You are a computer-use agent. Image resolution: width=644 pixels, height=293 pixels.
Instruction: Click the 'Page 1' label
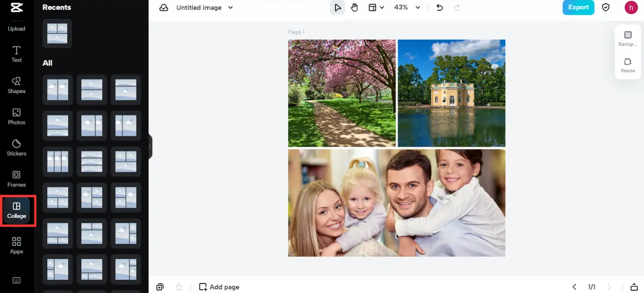pyautogui.click(x=297, y=32)
